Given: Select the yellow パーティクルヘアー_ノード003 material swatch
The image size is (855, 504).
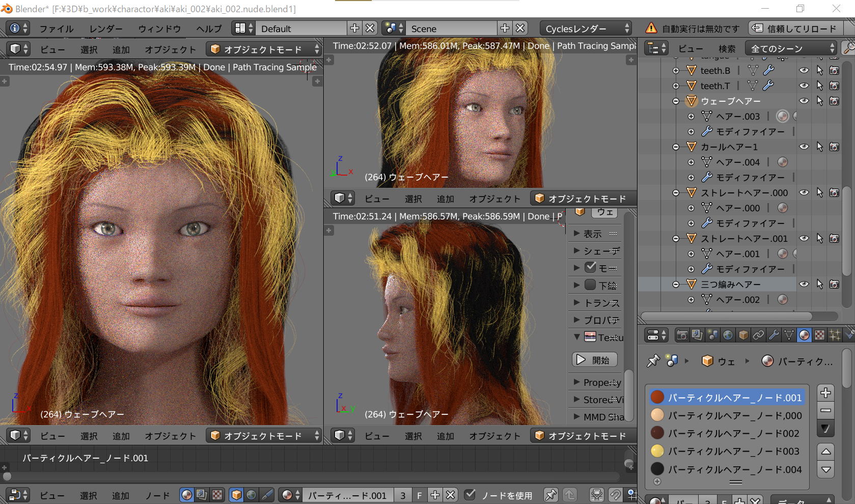Looking at the screenshot, I should point(657,451).
